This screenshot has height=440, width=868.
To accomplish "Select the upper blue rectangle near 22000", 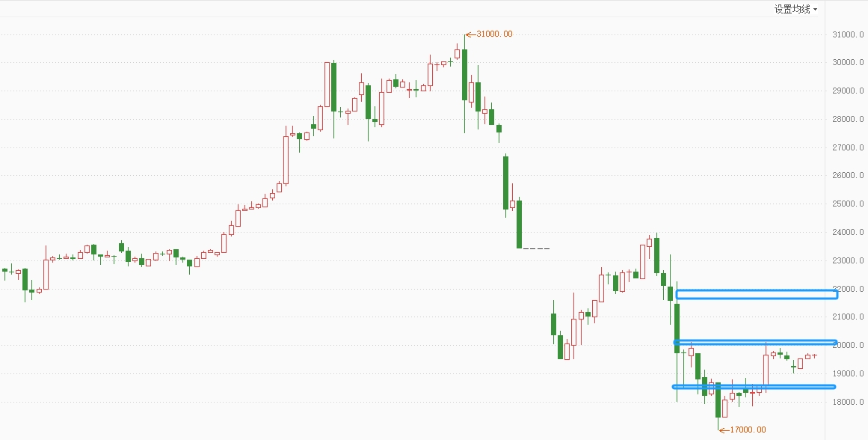I will click(x=756, y=294).
